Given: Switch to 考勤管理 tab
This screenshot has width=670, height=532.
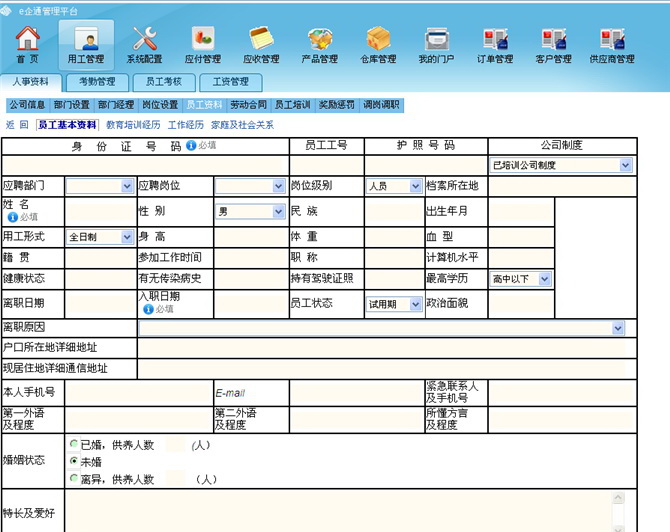Looking at the screenshot, I should click(97, 82).
